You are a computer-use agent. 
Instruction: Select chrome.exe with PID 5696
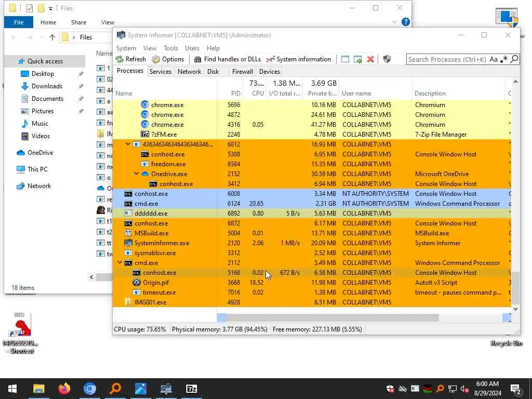tap(312, 105)
